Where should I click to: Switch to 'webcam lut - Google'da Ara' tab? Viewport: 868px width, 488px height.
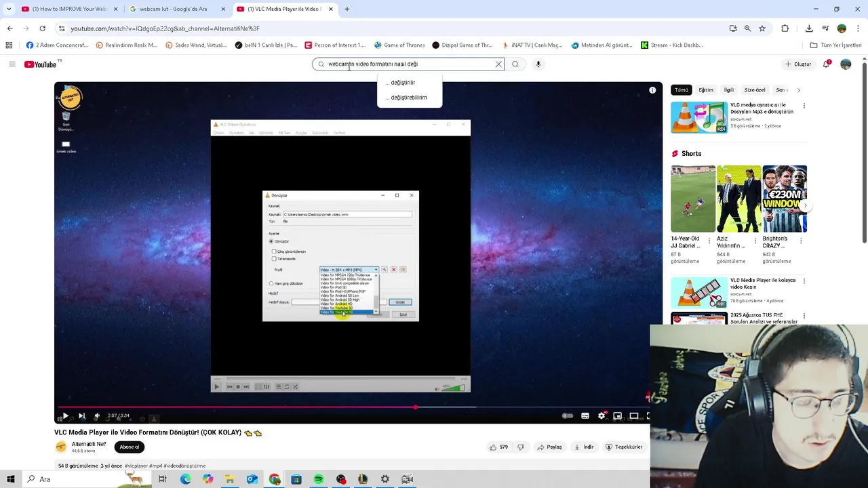coord(178,9)
